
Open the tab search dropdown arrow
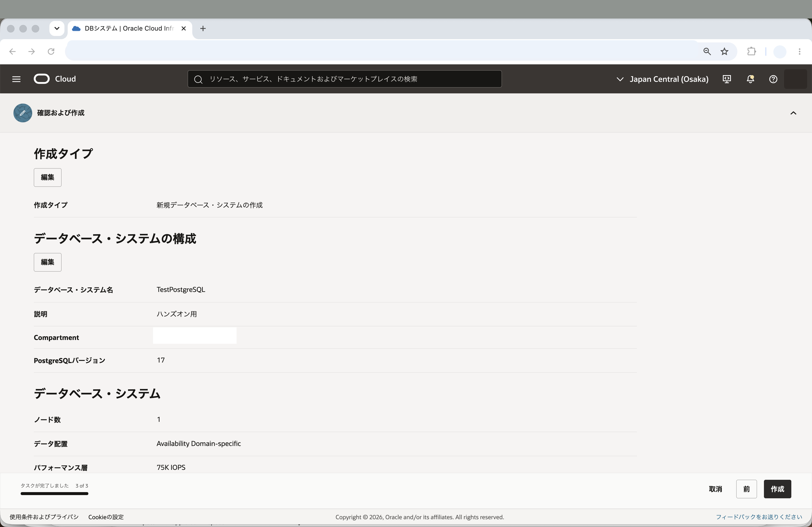pos(57,29)
